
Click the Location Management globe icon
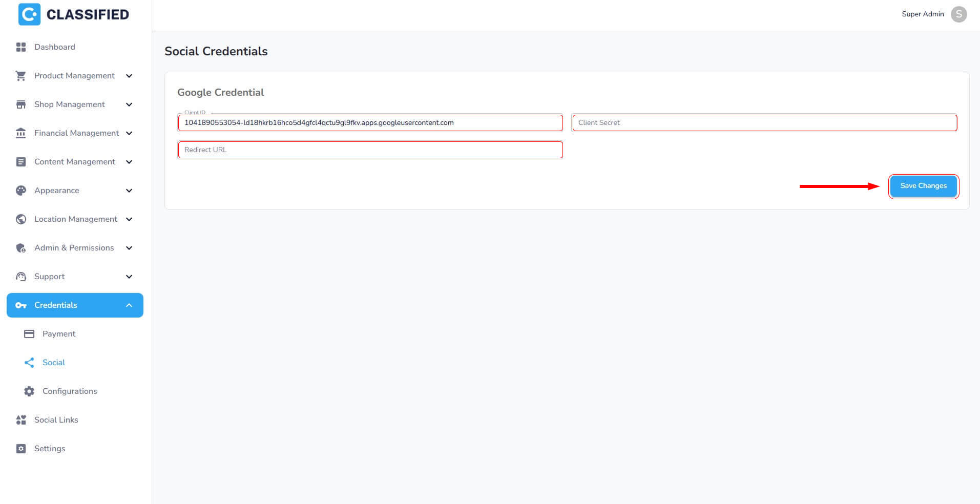[x=21, y=219]
